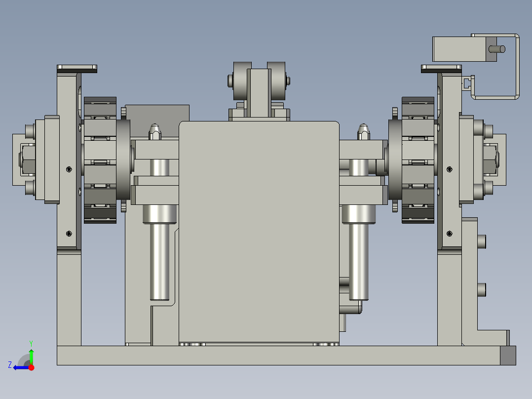This screenshot has height=399, width=532.
Task: Select the left upright support's top flange plate
Action: point(77,69)
